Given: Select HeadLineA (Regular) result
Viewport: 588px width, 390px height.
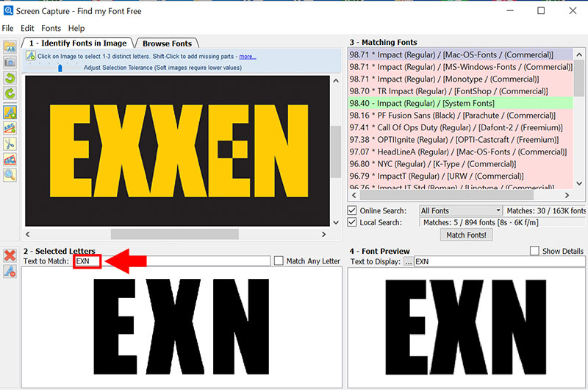Looking at the screenshot, I should [461, 152].
